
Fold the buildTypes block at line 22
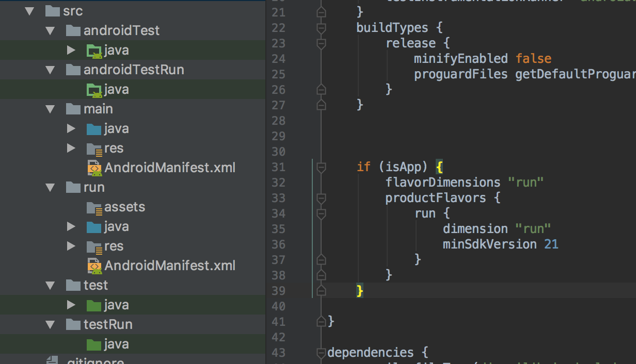pyautogui.click(x=321, y=28)
